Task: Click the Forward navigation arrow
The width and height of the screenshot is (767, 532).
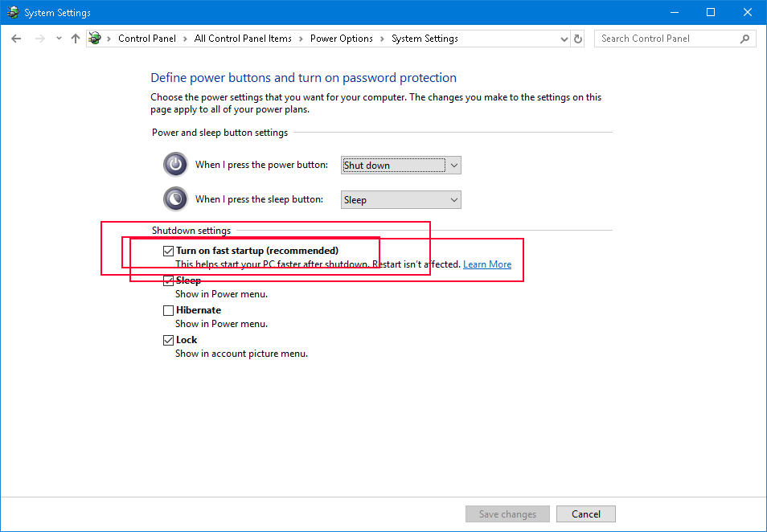Action: pos(40,39)
